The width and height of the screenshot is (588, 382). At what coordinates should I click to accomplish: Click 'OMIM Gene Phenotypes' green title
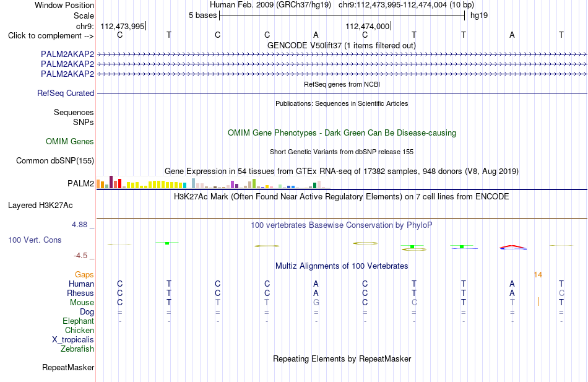click(342, 133)
